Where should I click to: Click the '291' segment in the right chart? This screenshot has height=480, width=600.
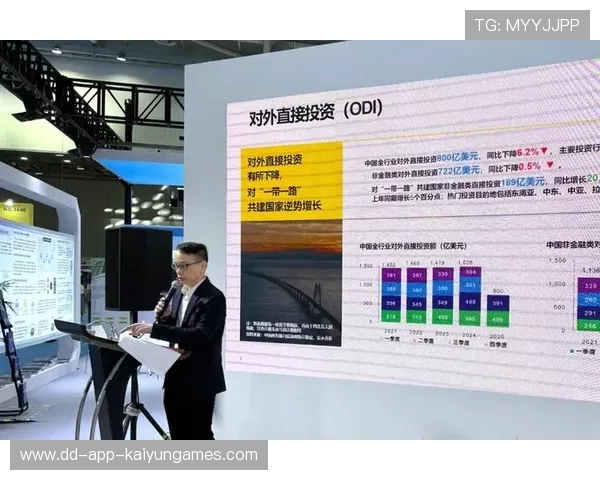[x=590, y=313]
